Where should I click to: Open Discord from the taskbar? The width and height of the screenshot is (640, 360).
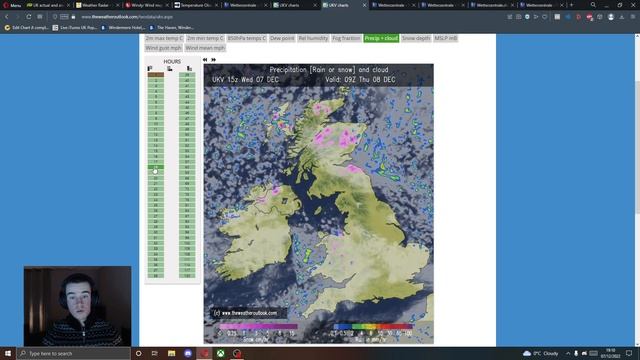(x=188, y=353)
